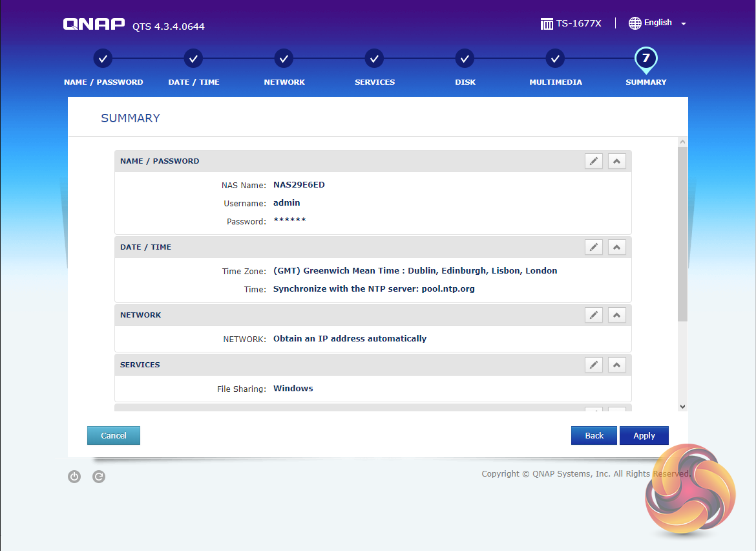Edit the Name / Password section
Image resolution: width=756 pixels, height=551 pixels.
[594, 161]
